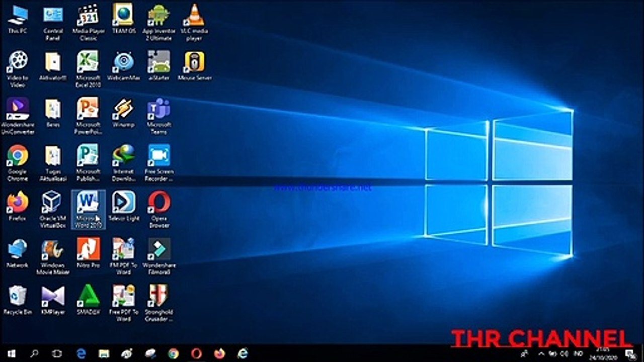Viewport: 644px width, 362px height.
Task: Click the Stronghold Crusader game shortcut
Action: coord(159,303)
